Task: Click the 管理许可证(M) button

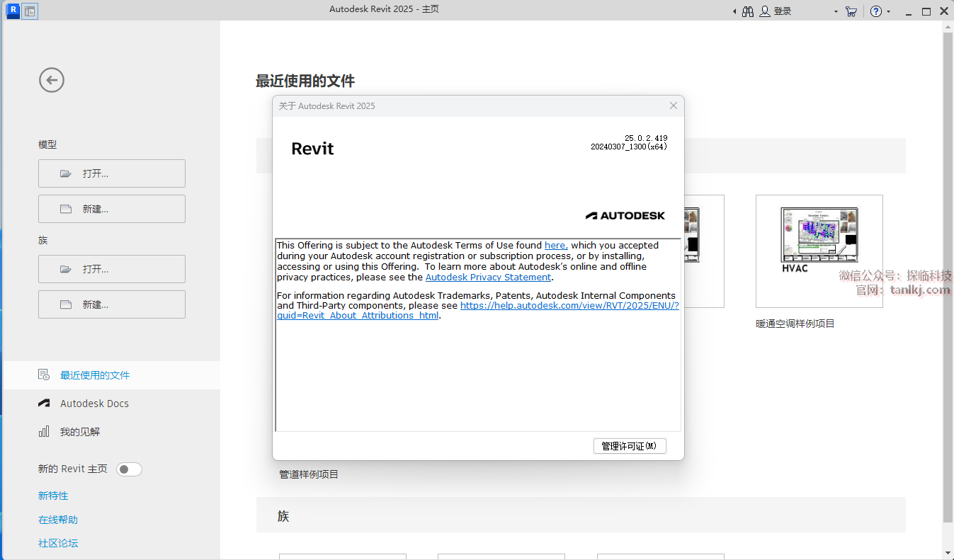Action: (x=629, y=446)
